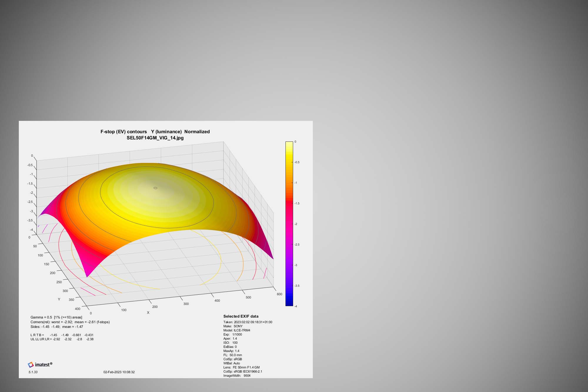Click the Imatest logo icon

click(x=31, y=365)
